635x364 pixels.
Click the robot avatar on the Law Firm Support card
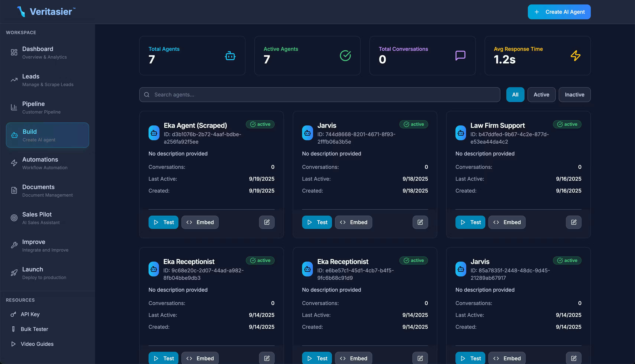(461, 133)
